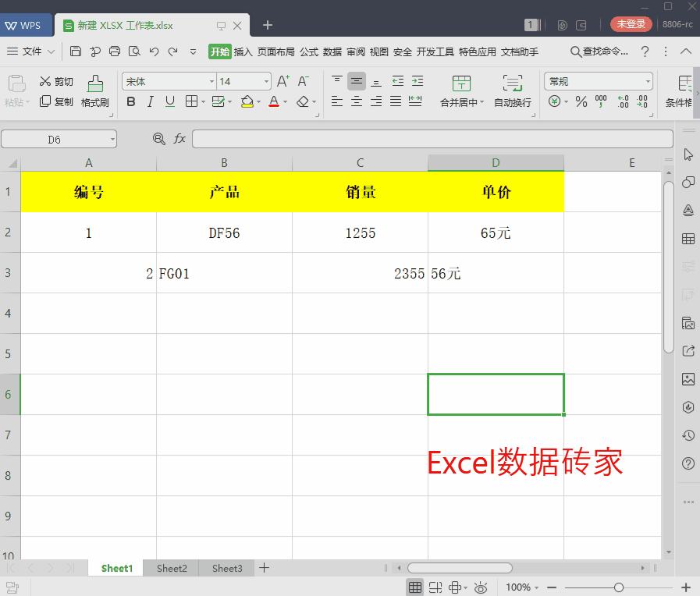Switch to Sheet2 tab
700x596 pixels.
(x=172, y=569)
